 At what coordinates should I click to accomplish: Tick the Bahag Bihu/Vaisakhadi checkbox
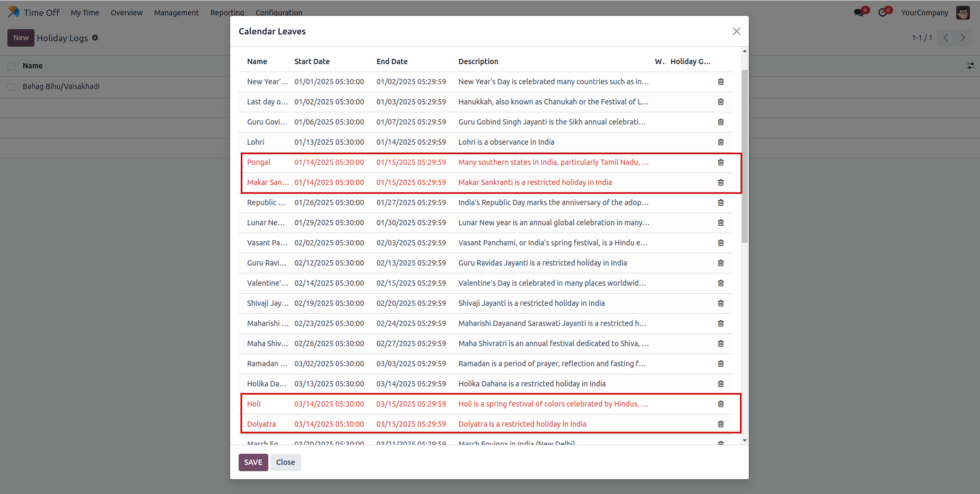tap(11, 86)
